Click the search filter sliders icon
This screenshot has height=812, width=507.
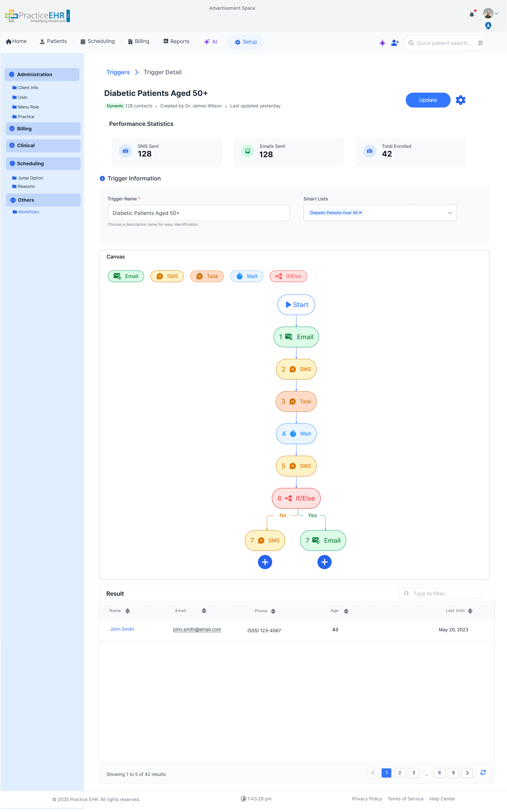click(480, 43)
